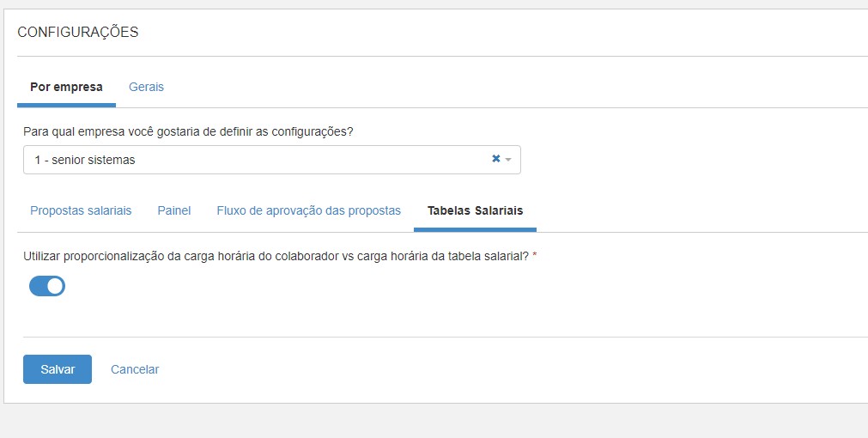Switch to the Gerais tab

[146, 87]
